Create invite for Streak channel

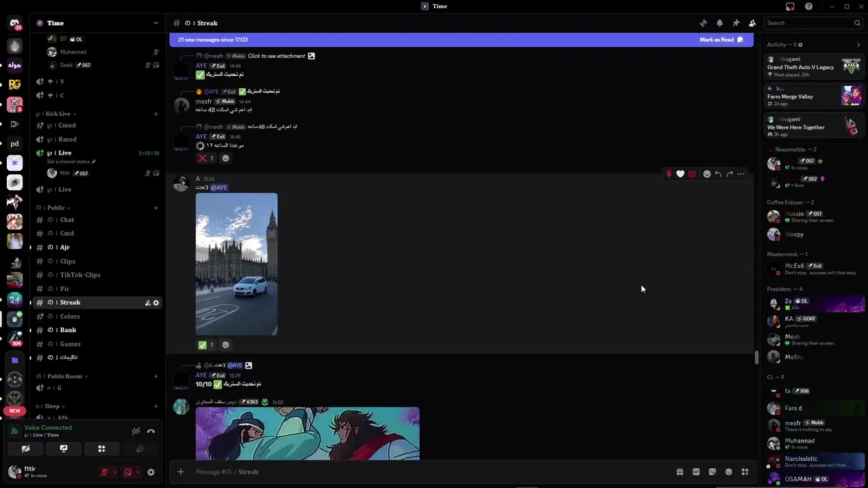coord(147,303)
